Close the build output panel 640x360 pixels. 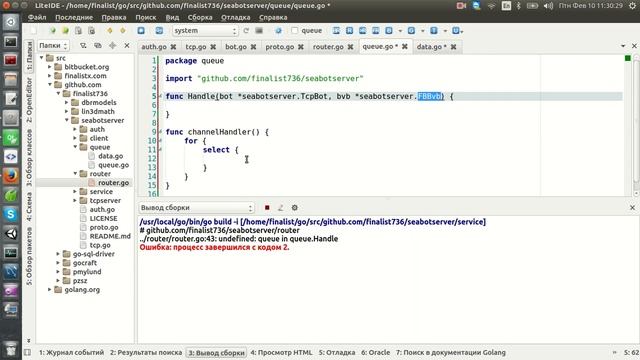click(632, 208)
